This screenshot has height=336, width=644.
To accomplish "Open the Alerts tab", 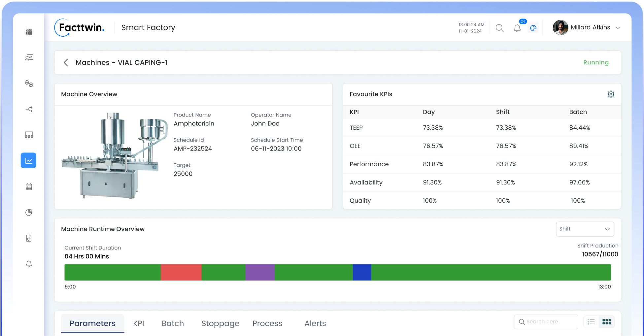I will tap(315, 323).
